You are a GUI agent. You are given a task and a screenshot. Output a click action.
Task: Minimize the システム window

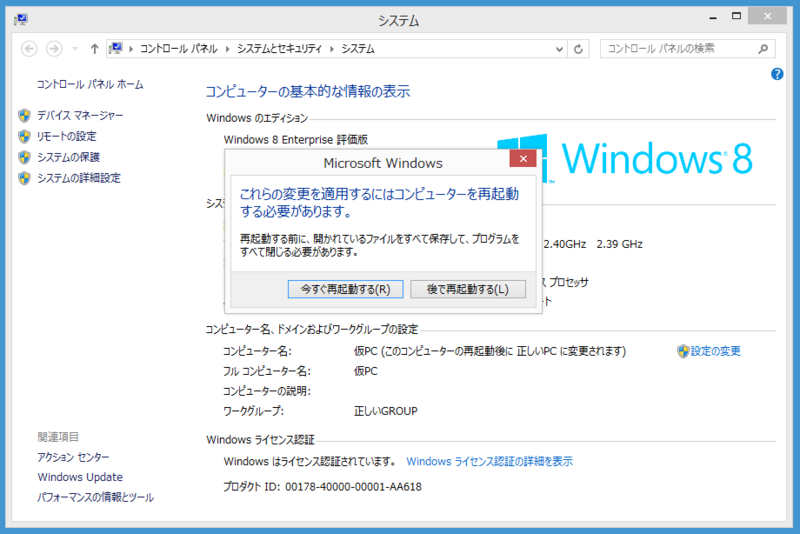coord(713,17)
